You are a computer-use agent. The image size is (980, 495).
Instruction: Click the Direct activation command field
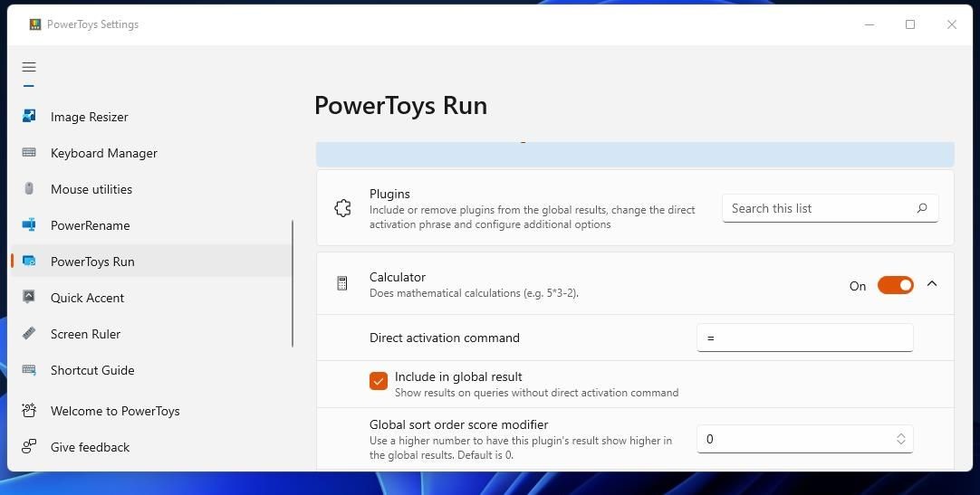(805, 338)
